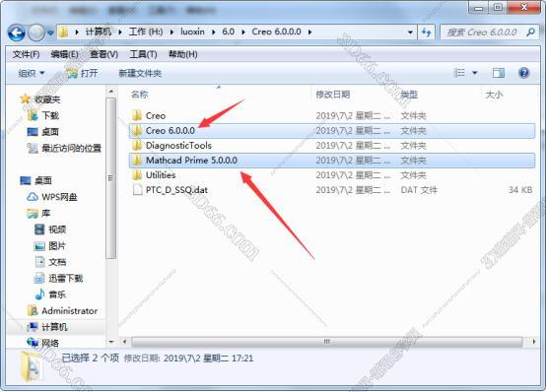Select 计算机 in the navigation tree

click(x=54, y=327)
